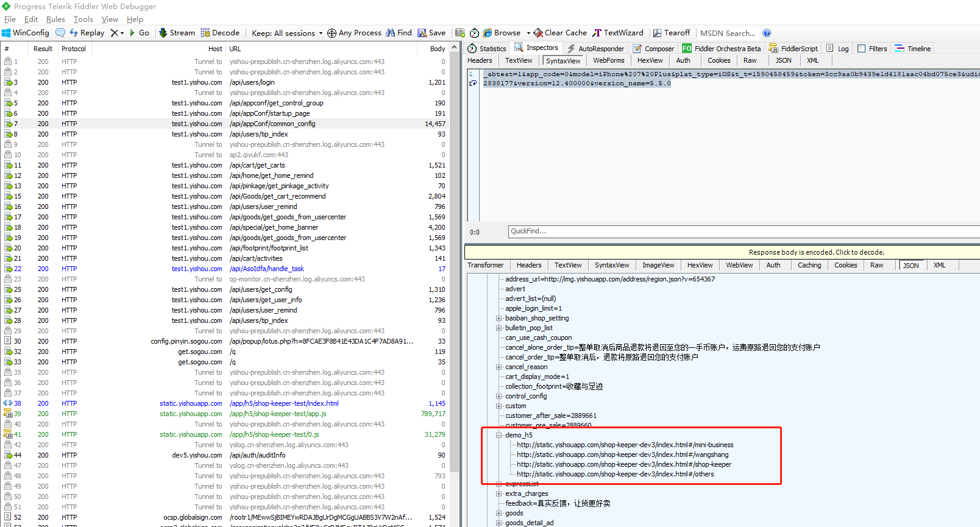The width and height of the screenshot is (980, 527).
Task: Click the Any Process target icon
Action: (332, 33)
